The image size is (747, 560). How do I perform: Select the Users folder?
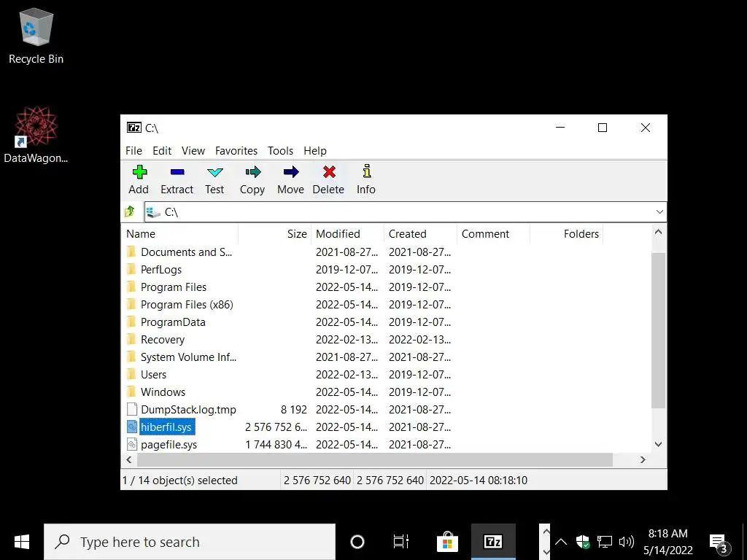[x=147, y=375]
